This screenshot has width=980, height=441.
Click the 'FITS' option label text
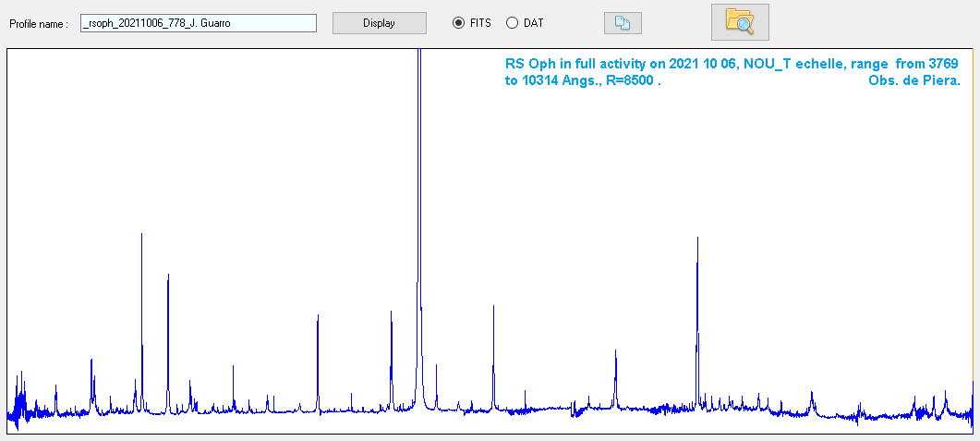[480, 23]
